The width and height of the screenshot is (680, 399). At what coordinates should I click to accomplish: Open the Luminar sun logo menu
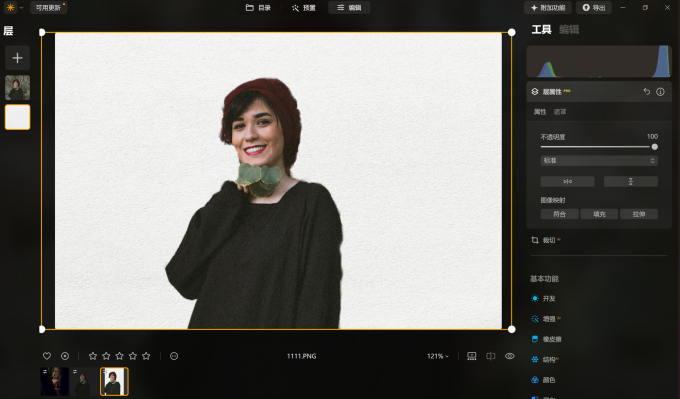pyautogui.click(x=10, y=7)
